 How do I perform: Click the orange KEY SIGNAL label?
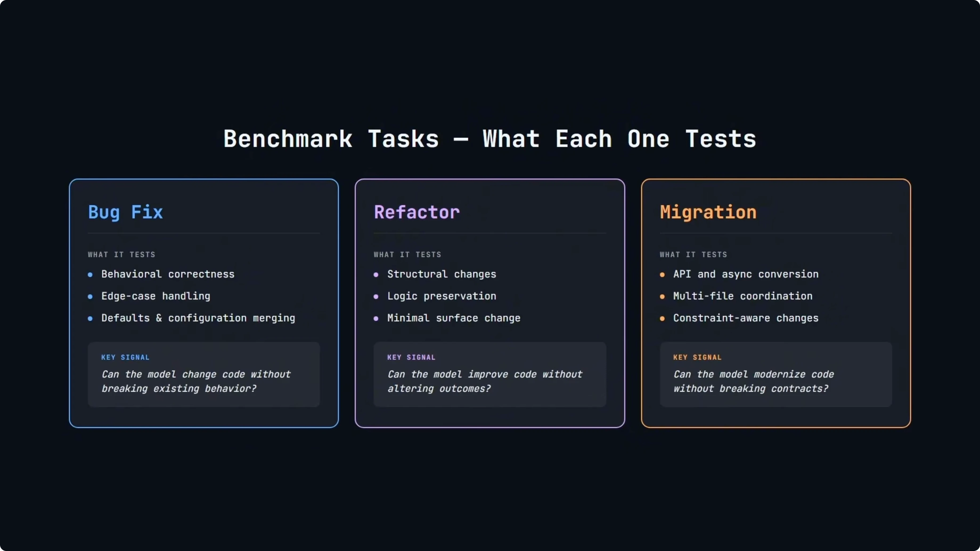coord(697,357)
